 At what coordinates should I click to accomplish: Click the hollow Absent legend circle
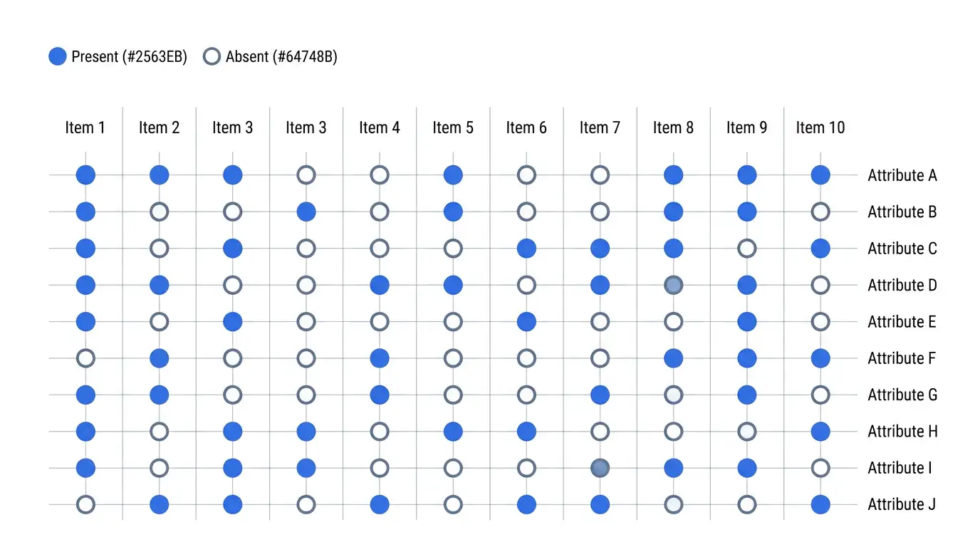[x=212, y=56]
